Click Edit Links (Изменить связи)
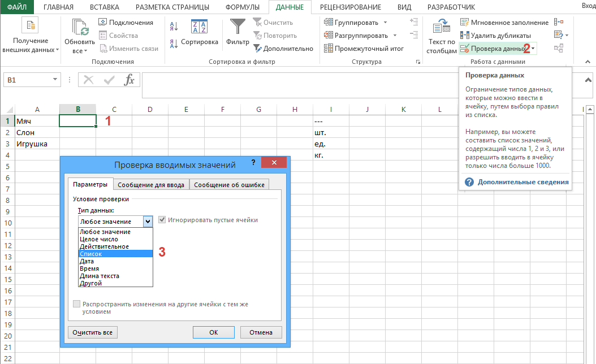Viewport: 596px width, 364px height. coord(128,48)
